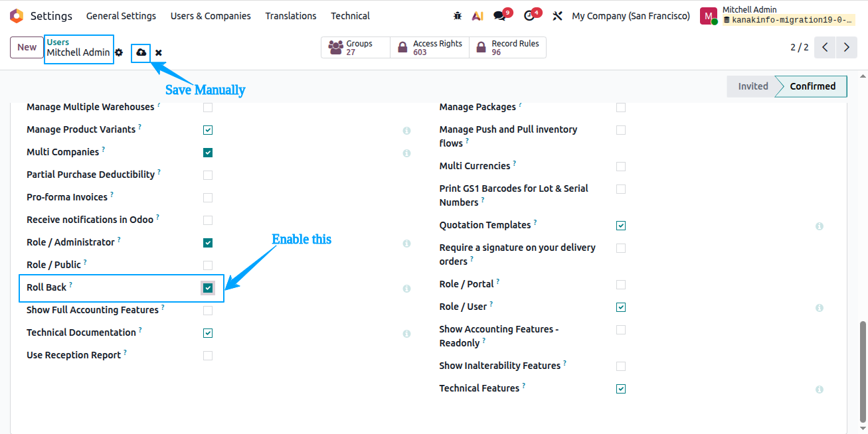Viewport: 868px width, 434px height.
Task: Open the Users & Companies dropdown menu
Action: pyautogui.click(x=211, y=16)
